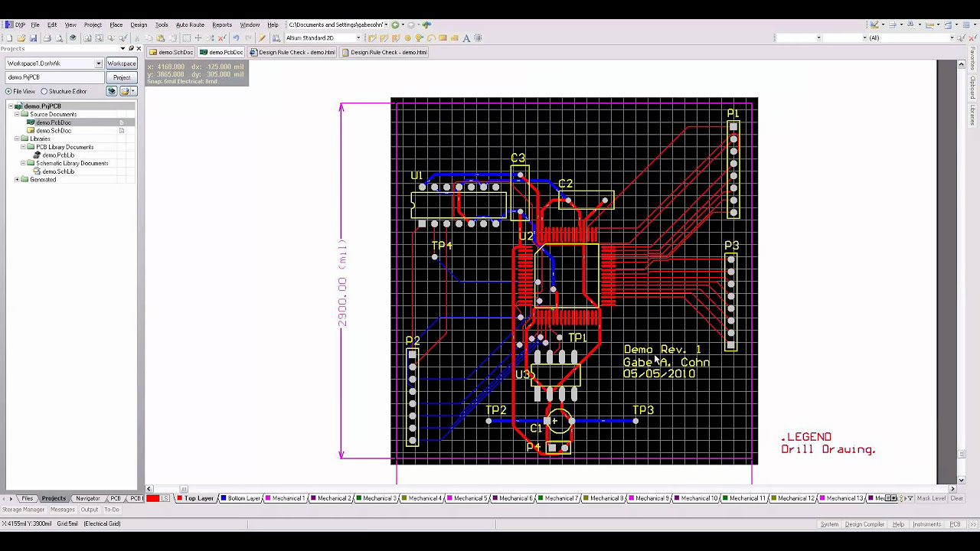
Task: Collapse the Libraries folder
Action: [x=18, y=139]
